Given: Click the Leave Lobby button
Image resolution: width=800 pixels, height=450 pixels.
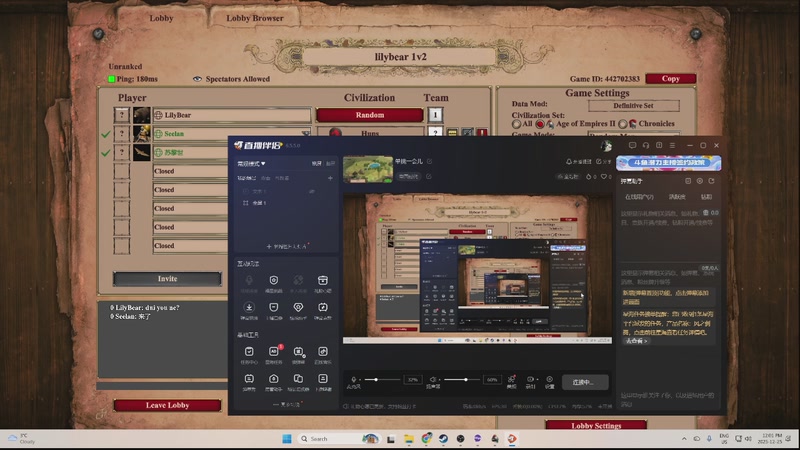Looking at the screenshot, I should click(167, 405).
